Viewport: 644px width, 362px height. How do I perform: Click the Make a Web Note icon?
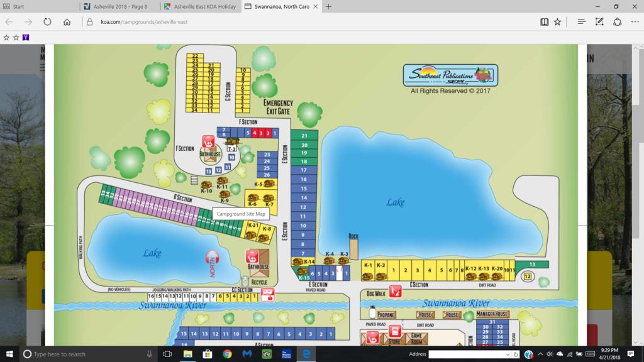click(599, 21)
